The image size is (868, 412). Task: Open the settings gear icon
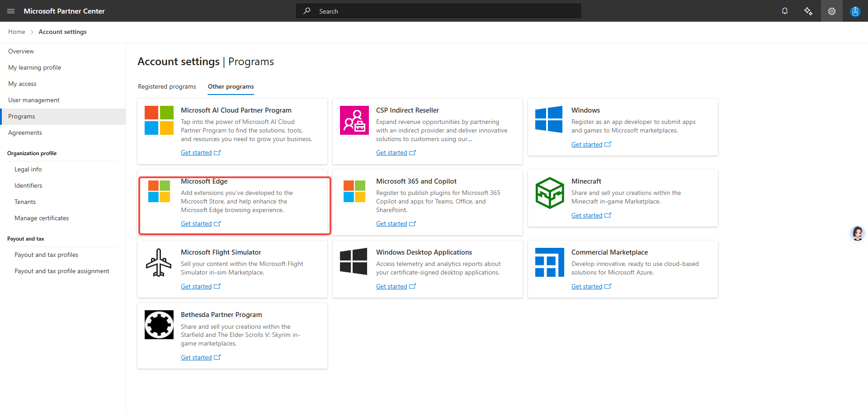tap(832, 11)
